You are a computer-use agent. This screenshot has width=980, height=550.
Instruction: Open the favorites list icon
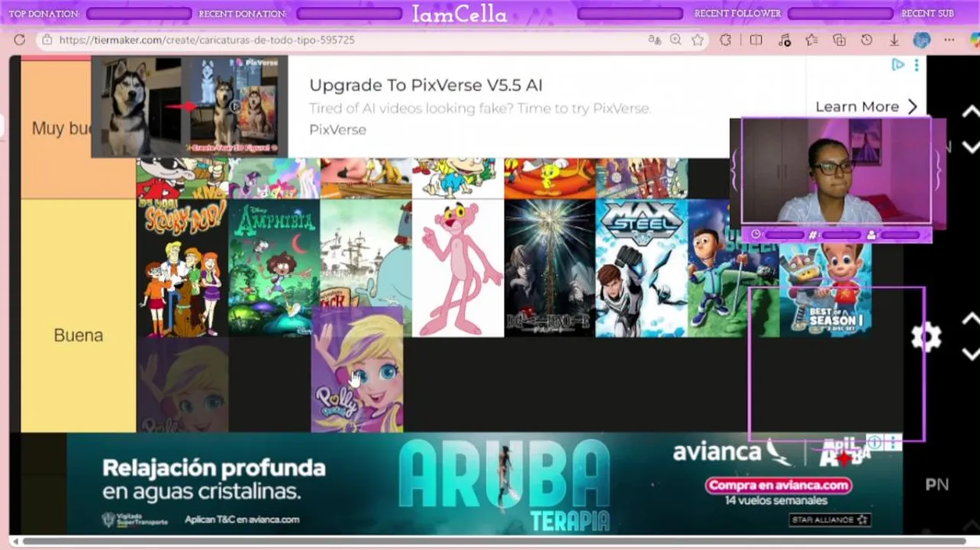[x=811, y=40]
